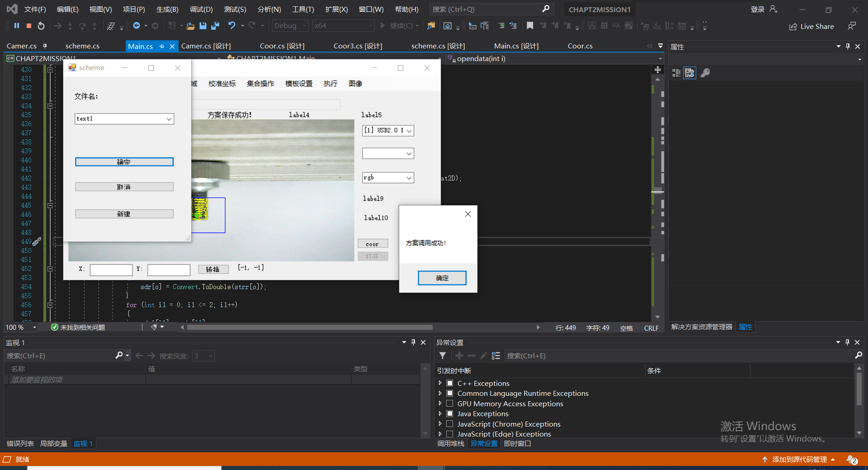
Task: Click the 新建 button in scheme window
Action: coord(124,214)
